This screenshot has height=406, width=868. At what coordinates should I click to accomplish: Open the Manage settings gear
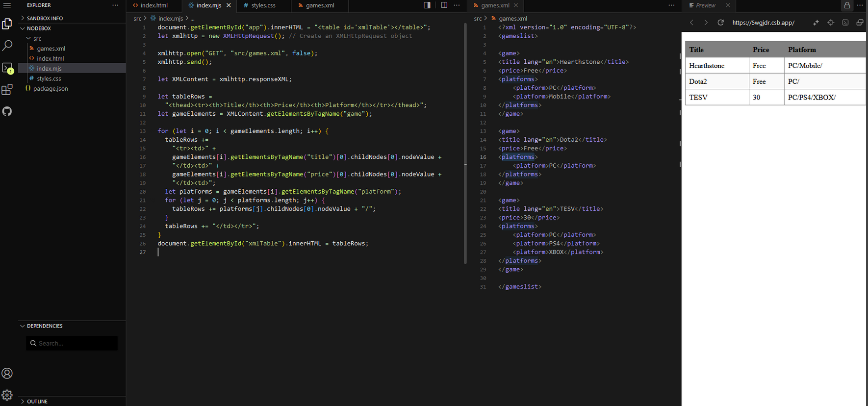[7, 395]
